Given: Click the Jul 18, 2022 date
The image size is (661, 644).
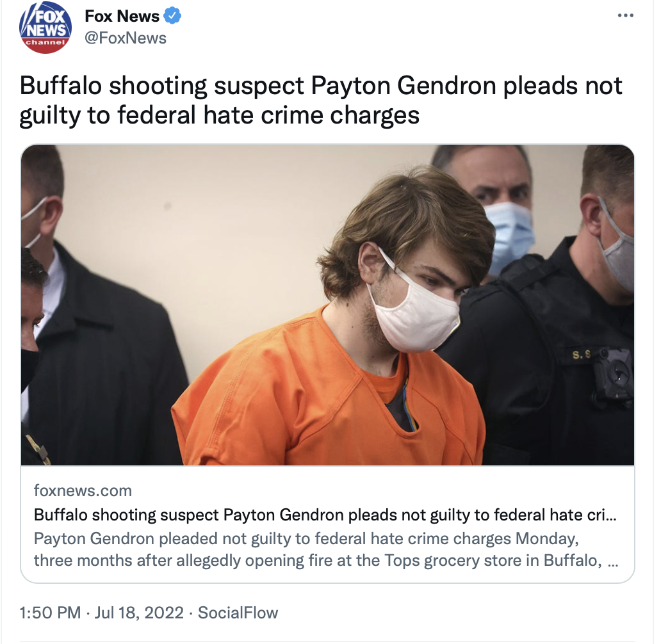Looking at the screenshot, I should pyautogui.click(x=139, y=613).
